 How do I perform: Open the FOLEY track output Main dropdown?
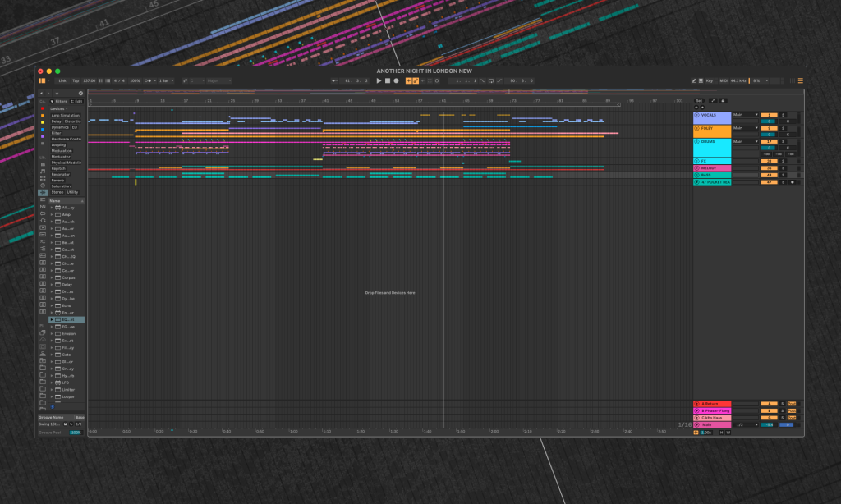tap(745, 128)
